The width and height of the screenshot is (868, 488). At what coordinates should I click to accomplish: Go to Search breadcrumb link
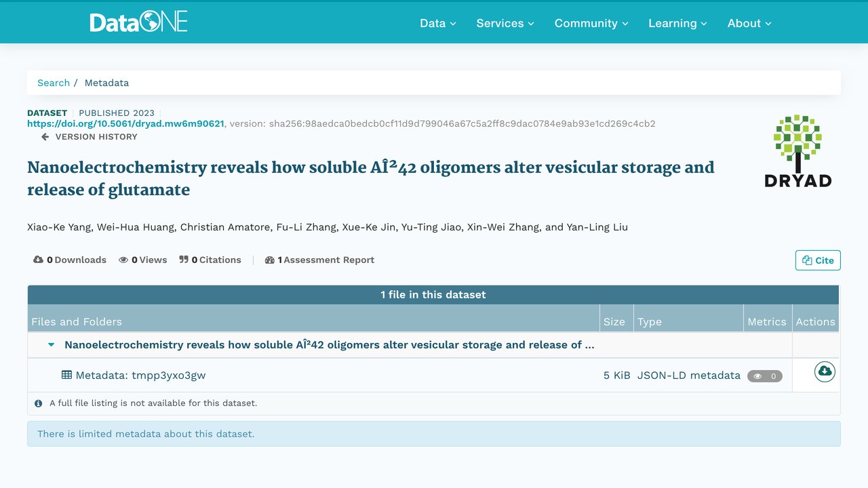(x=54, y=83)
